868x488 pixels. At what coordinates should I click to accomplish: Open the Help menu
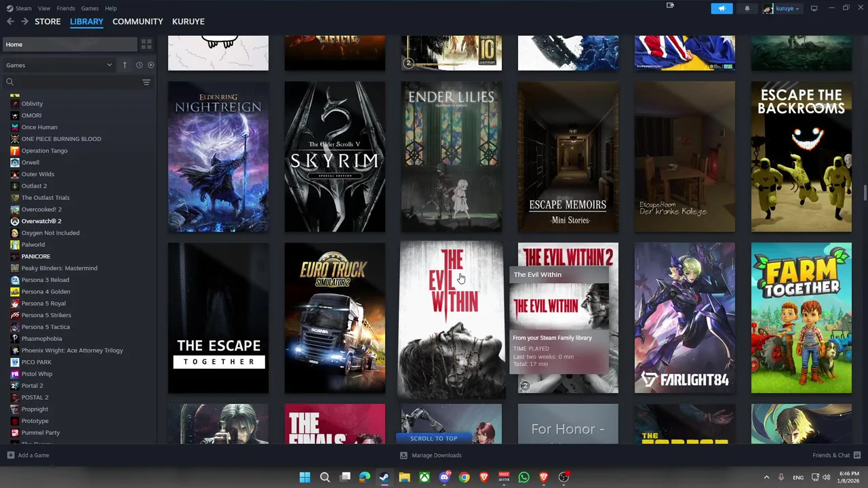(111, 8)
